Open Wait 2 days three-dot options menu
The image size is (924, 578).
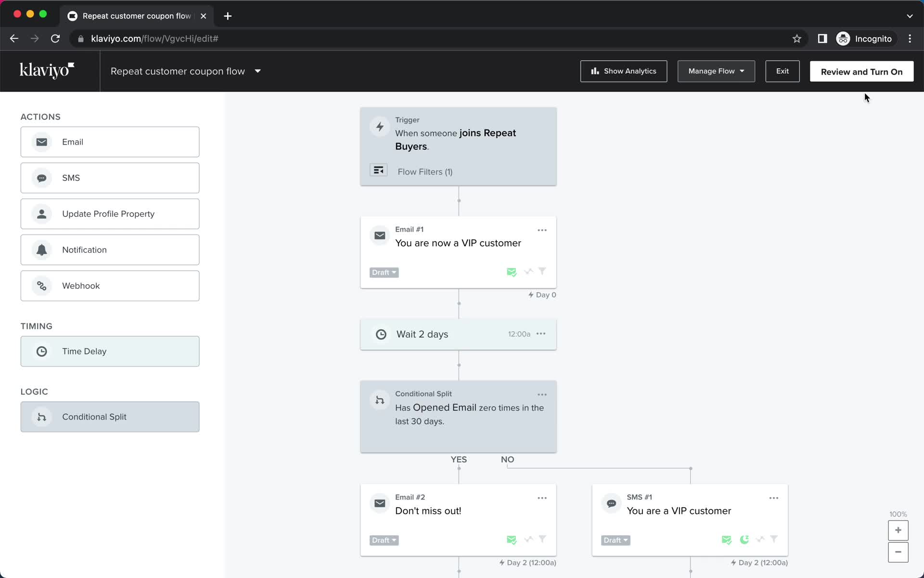541,334
